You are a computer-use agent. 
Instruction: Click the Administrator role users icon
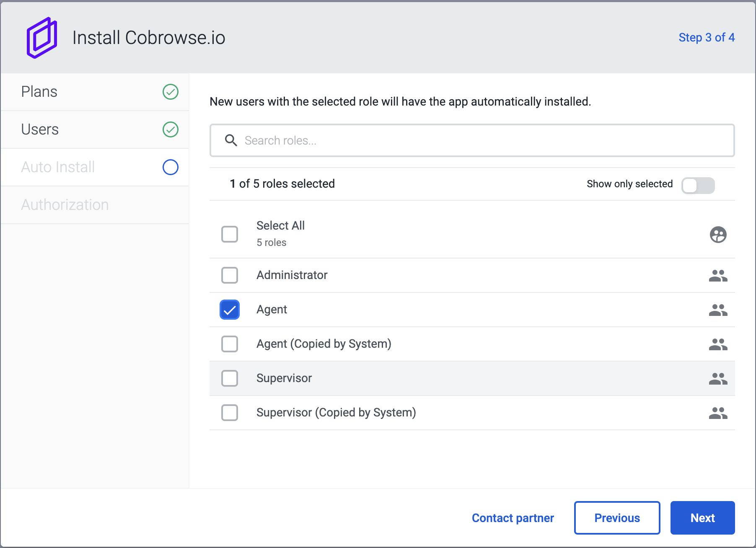[x=718, y=275]
